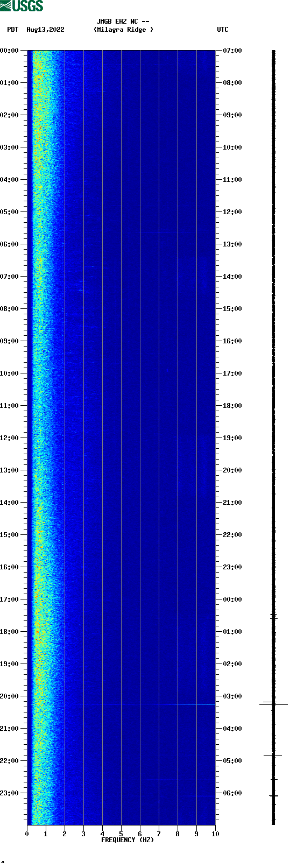This screenshot has width=297, height=868.
Task: Click the 6 Hz frequency tick label
Action: tap(140, 834)
